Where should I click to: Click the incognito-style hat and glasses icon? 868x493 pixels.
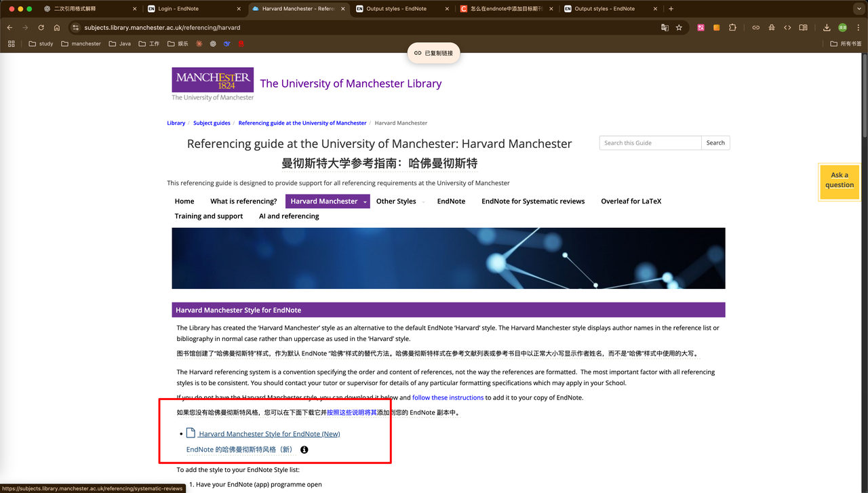(772, 28)
